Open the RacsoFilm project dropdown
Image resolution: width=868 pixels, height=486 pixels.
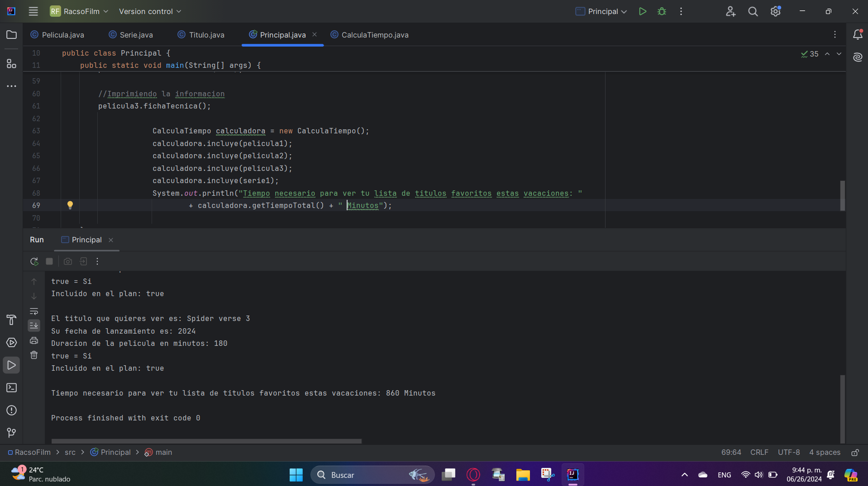tap(79, 11)
